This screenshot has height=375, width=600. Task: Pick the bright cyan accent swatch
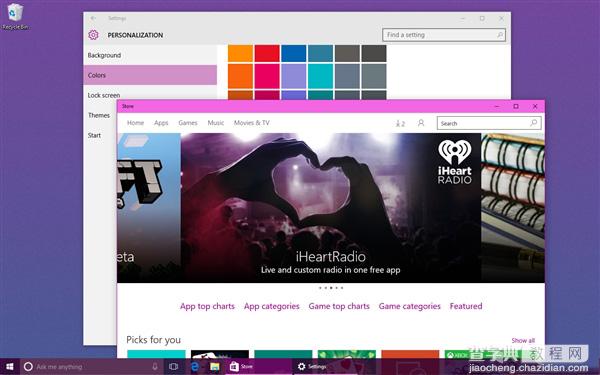[320, 76]
